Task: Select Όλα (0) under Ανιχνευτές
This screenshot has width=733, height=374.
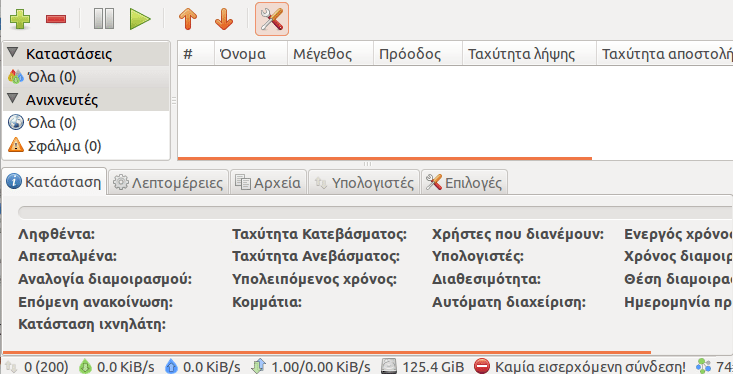Action: coord(86,123)
